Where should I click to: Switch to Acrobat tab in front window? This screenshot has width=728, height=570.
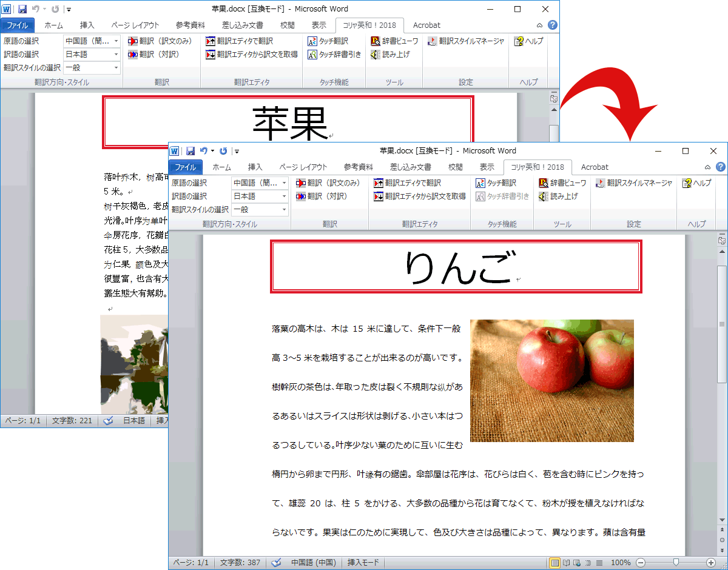click(x=595, y=167)
